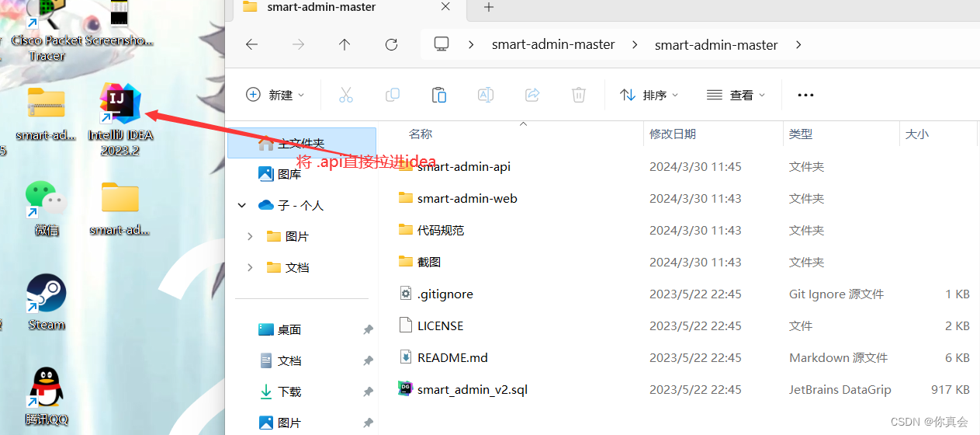Click the 917 KB size cell

click(950, 389)
